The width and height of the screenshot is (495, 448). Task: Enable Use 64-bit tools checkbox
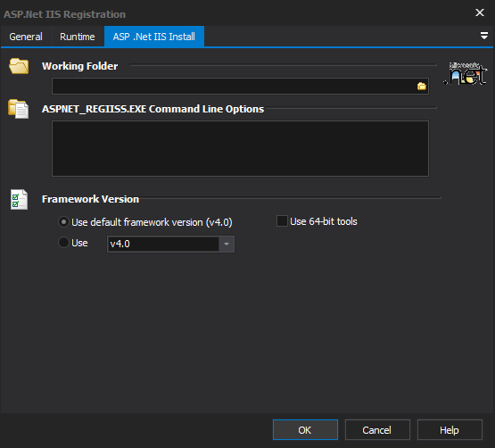click(x=282, y=221)
